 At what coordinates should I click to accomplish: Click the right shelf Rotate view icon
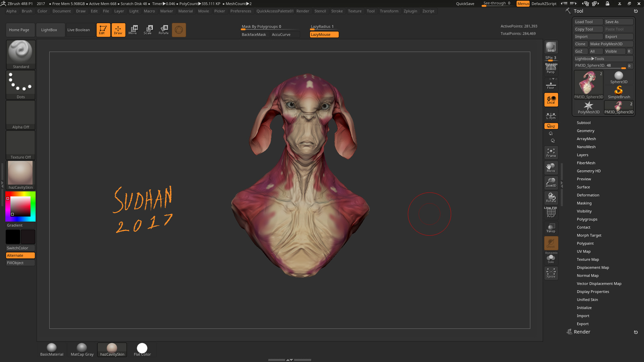(551, 198)
